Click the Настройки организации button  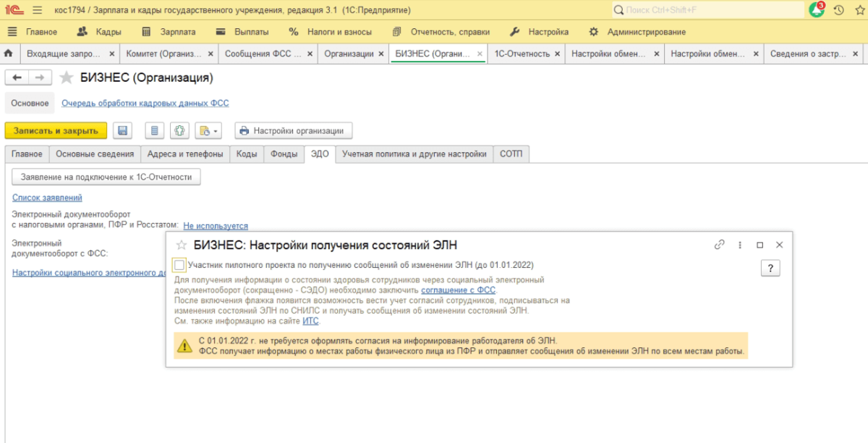coord(293,131)
